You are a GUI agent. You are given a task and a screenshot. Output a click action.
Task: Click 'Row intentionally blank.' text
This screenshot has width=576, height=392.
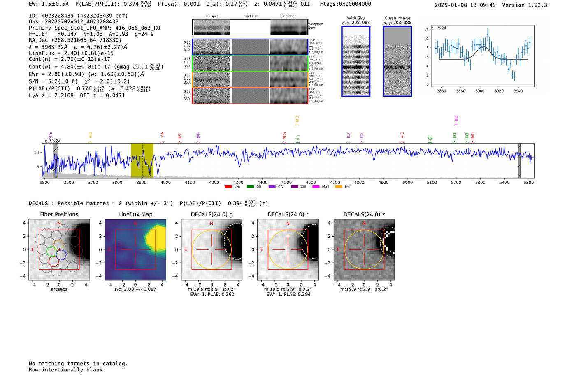pos(67,370)
